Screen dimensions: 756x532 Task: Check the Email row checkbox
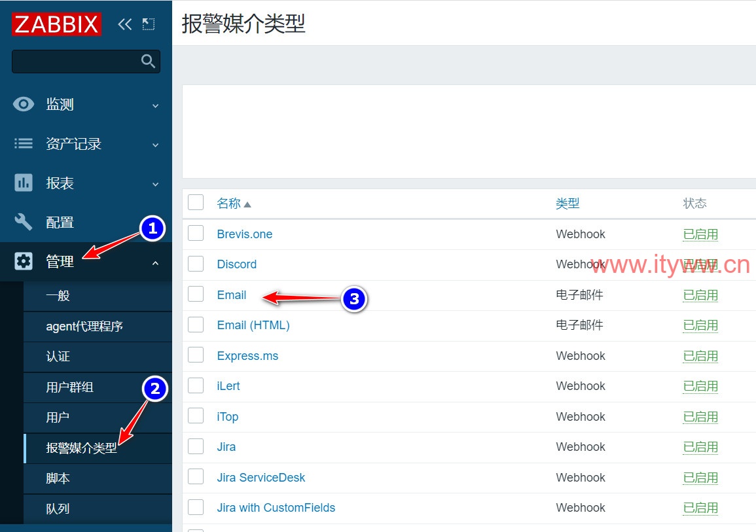pyautogui.click(x=196, y=294)
